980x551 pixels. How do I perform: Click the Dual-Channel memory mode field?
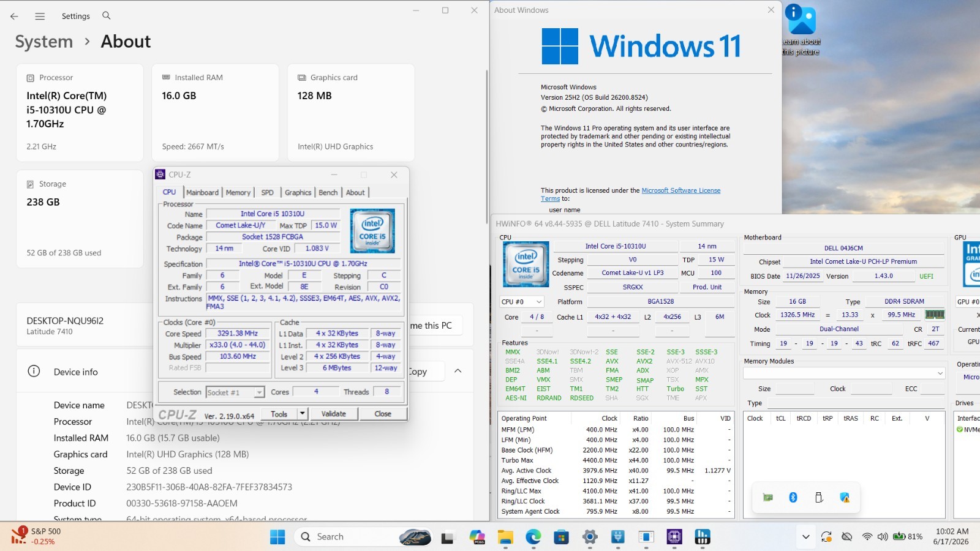click(x=839, y=329)
